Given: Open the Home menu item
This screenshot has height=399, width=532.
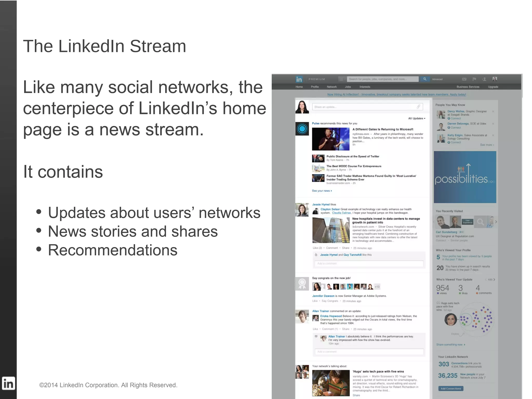Looking at the screenshot, I should 299,87.
